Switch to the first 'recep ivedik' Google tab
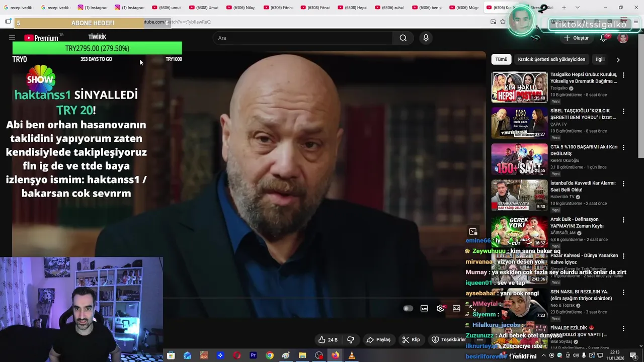This screenshot has width=644, height=362. coord(18,8)
